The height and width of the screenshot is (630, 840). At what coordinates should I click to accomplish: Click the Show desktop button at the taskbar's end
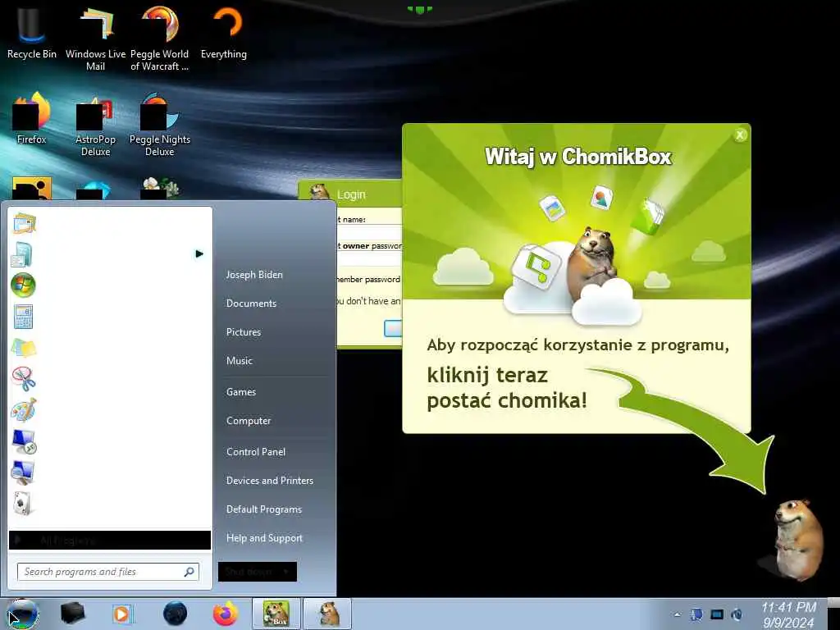coord(833,614)
